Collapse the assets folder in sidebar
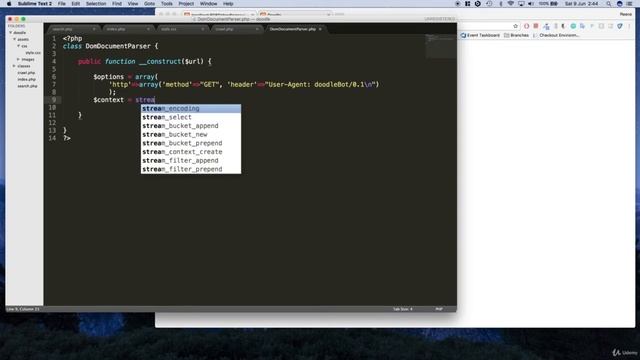640x360 pixels. click(15, 40)
